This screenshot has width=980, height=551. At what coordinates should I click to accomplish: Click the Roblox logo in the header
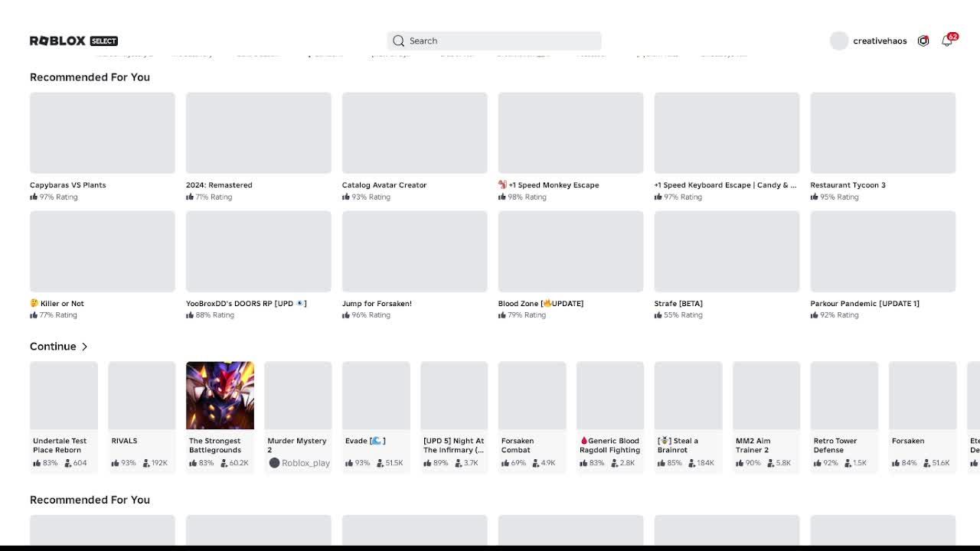pyautogui.click(x=57, y=41)
